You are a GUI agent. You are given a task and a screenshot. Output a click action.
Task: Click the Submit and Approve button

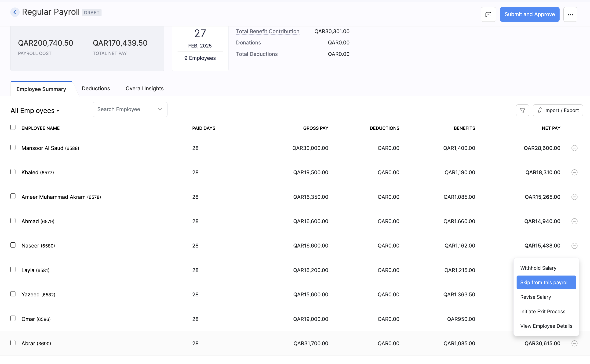[530, 14]
